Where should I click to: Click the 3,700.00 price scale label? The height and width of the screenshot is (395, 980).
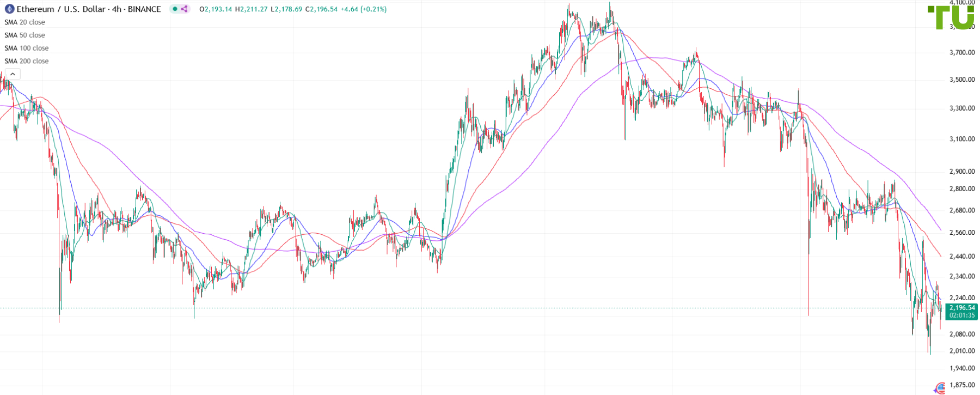[x=962, y=53]
